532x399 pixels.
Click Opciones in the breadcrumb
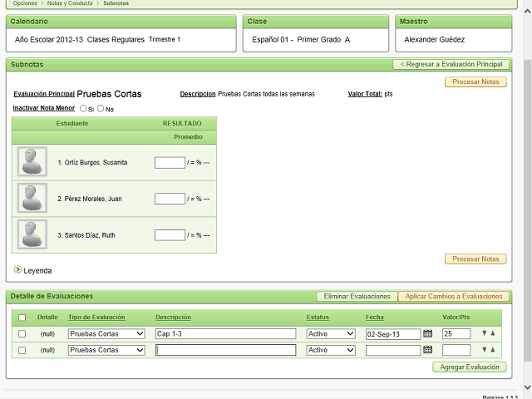25,3
